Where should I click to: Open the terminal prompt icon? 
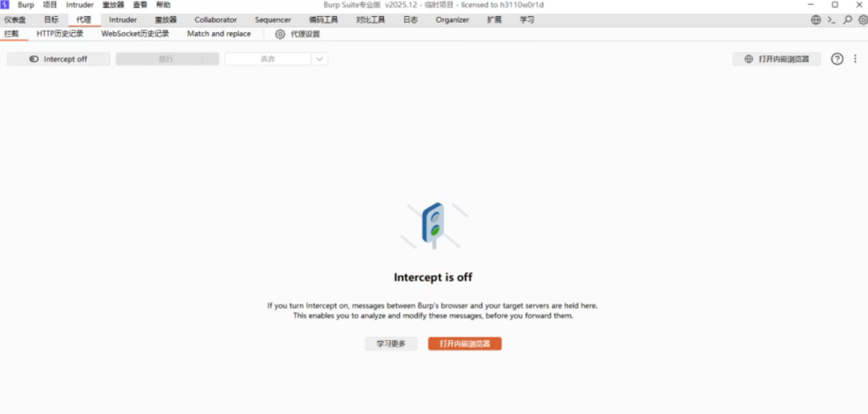832,20
